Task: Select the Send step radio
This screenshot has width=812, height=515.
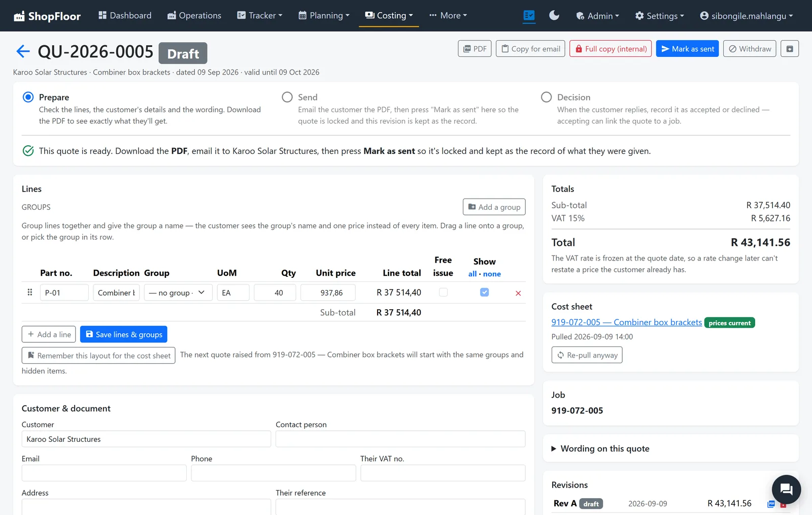Action: [287, 97]
